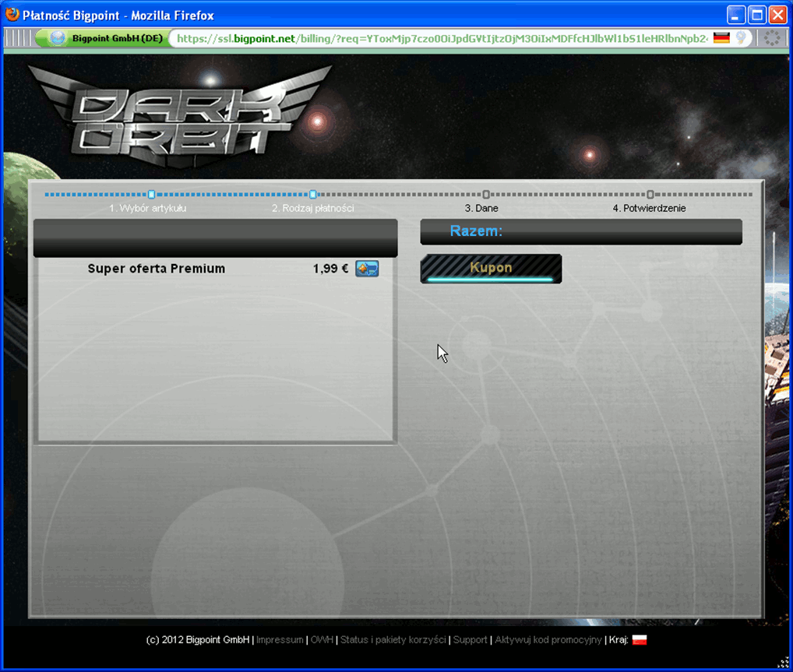The height and width of the screenshot is (672, 793).
Task: Open the Impressum link
Action: coord(280,639)
